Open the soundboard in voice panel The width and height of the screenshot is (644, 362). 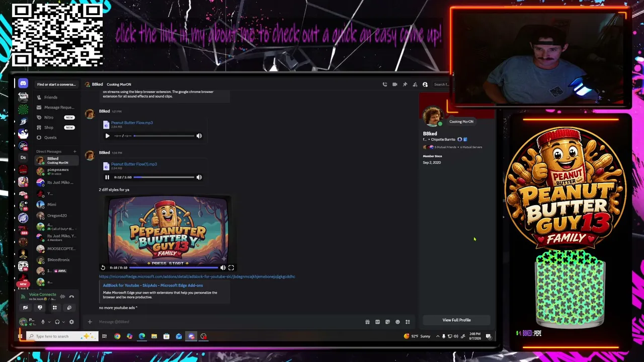(x=69, y=308)
